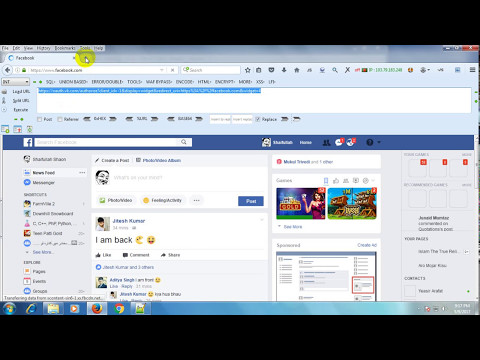Open Facebook friend requests icon
Screen dimensions: 480x360
(x=326, y=143)
